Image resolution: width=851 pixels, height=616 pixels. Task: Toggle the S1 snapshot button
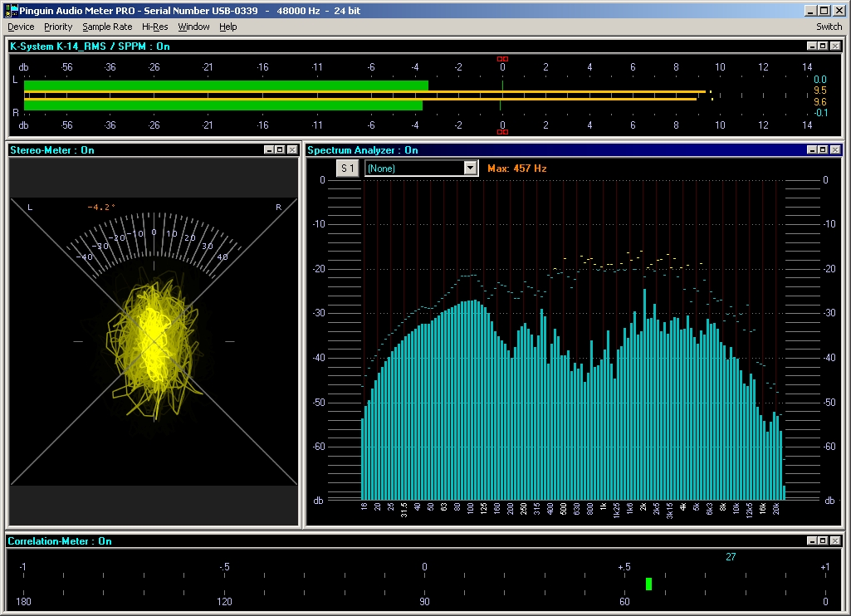click(x=349, y=169)
